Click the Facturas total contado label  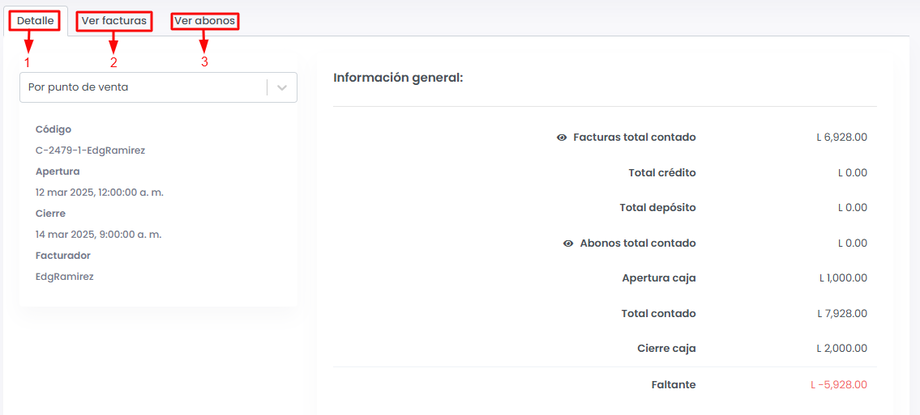pyautogui.click(x=634, y=138)
